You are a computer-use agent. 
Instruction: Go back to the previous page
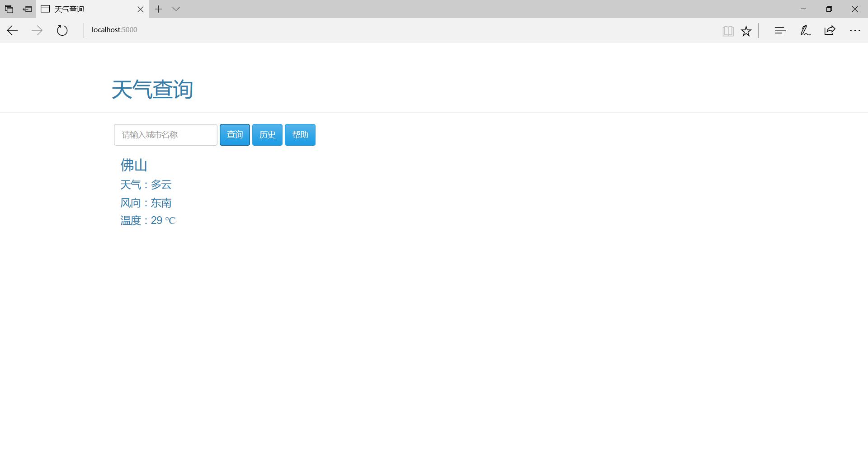(12, 30)
